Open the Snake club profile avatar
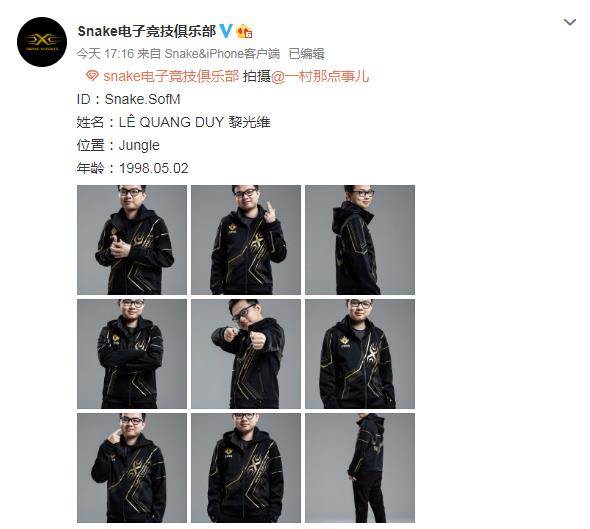The image size is (590, 529). point(42,42)
